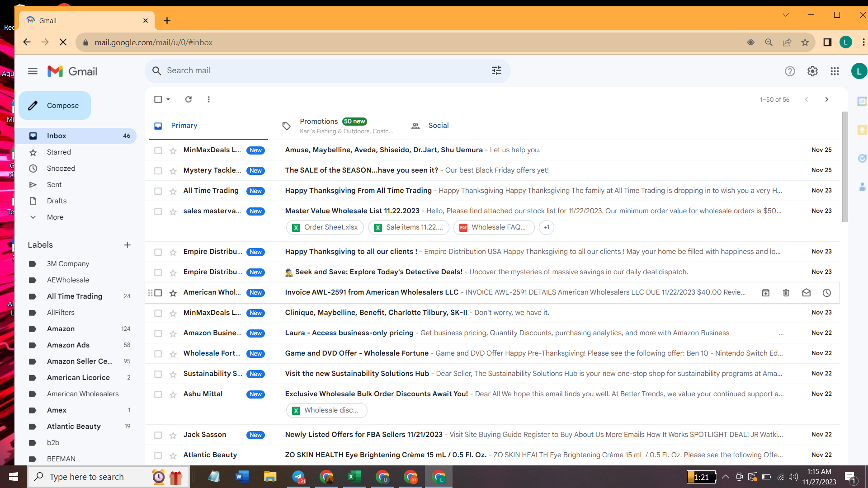Select the Amazon Business email checkbox
Image resolution: width=868 pixels, height=488 pixels.
[x=158, y=333]
